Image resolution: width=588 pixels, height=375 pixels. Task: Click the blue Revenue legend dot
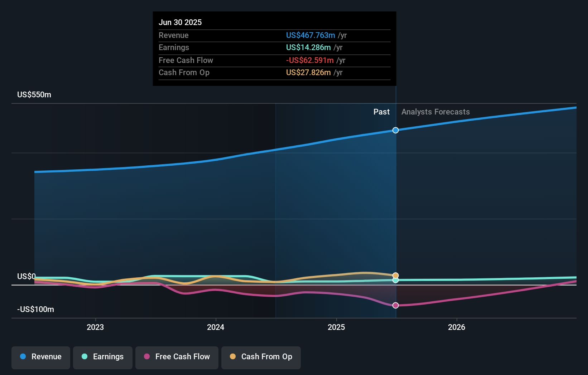23,357
